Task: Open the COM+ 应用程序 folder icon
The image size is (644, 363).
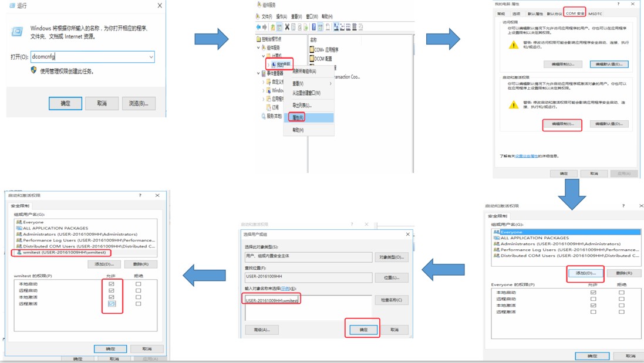Action: pyautogui.click(x=312, y=50)
